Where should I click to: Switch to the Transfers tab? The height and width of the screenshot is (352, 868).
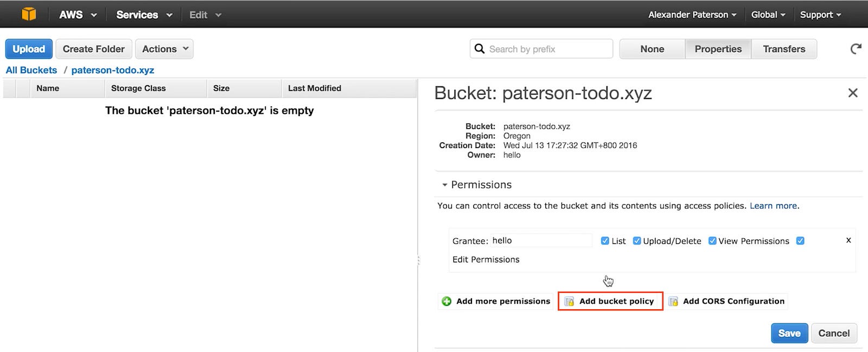(x=784, y=49)
